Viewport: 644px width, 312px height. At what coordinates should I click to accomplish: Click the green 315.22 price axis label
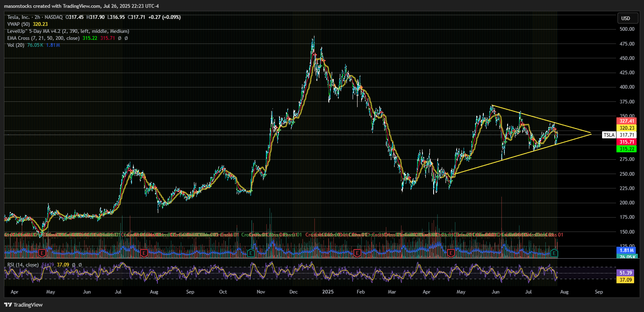627,149
